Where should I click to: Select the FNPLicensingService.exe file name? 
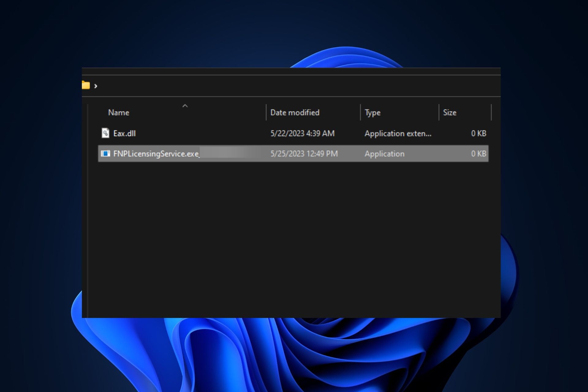pos(156,154)
